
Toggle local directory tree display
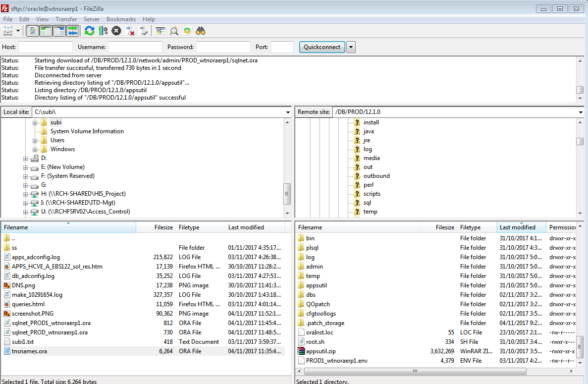pos(46,31)
